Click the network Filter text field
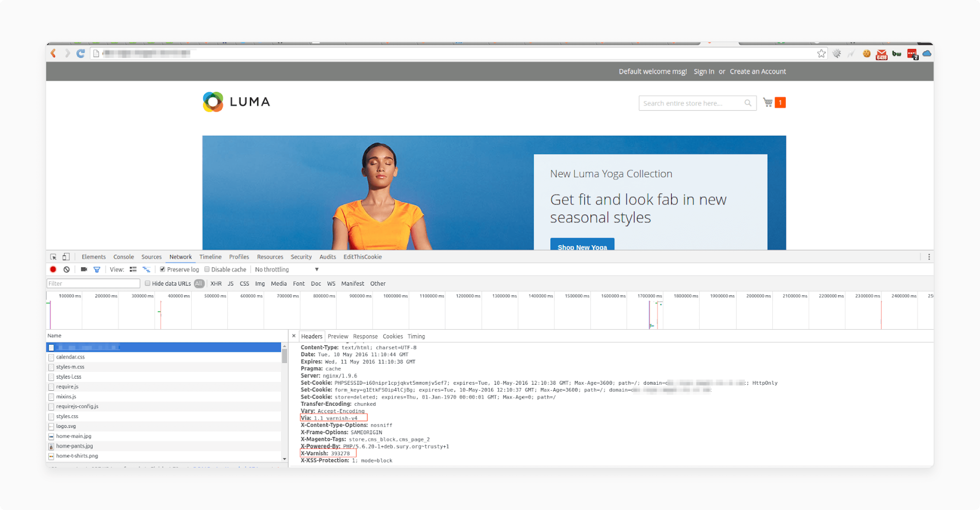Screen dimensions: 980x510 click(x=93, y=283)
